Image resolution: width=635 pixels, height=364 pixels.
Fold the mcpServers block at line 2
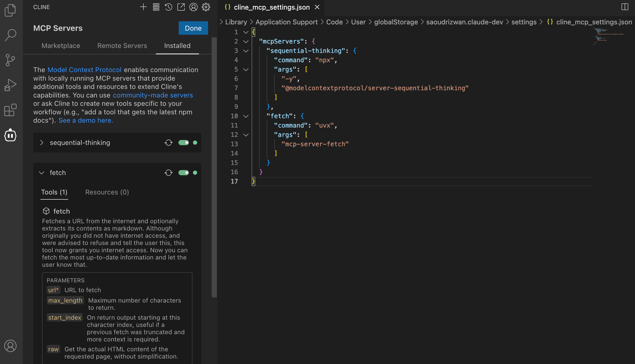tap(246, 41)
